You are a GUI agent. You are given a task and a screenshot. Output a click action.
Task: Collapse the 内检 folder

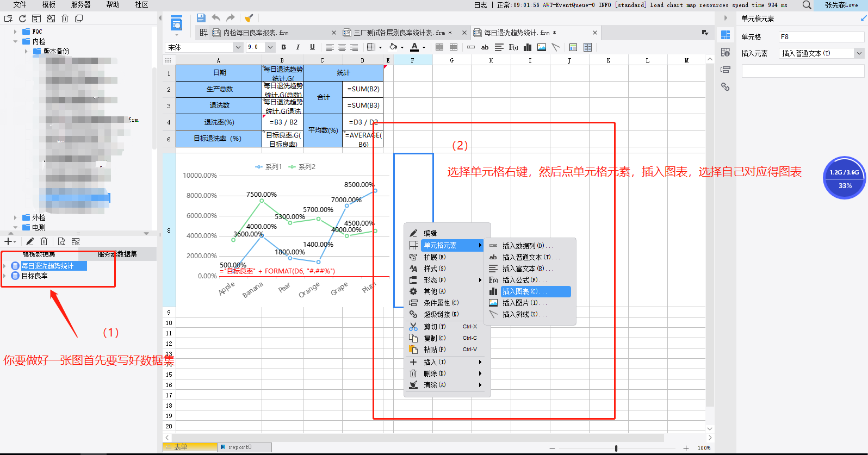15,41
